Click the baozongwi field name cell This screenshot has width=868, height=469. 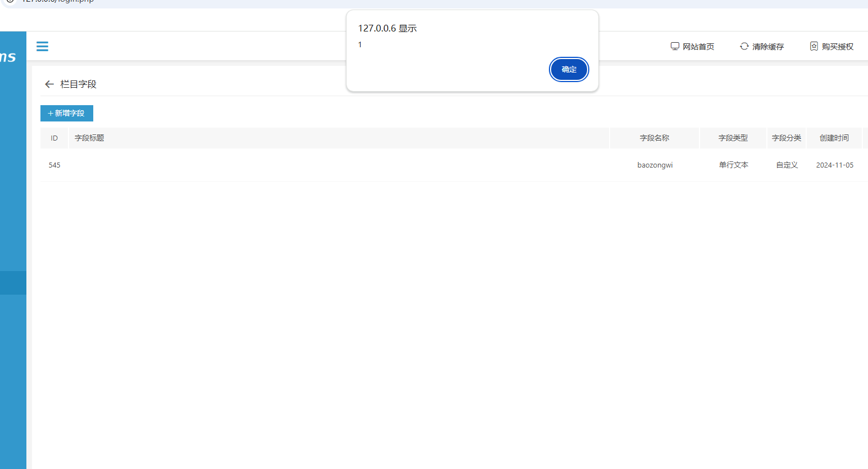tap(655, 165)
